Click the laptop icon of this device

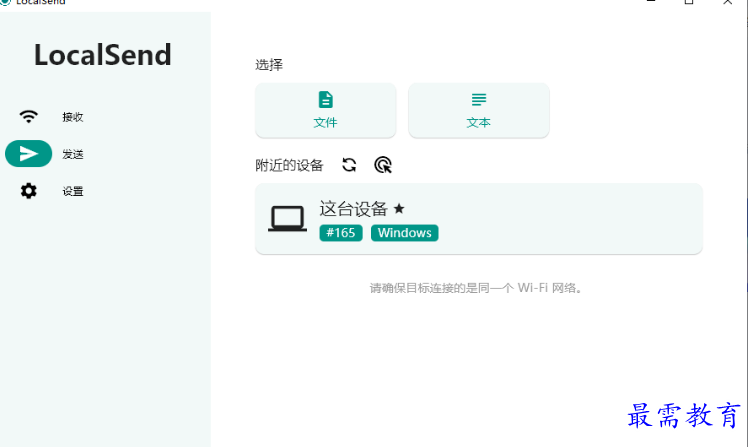287,219
